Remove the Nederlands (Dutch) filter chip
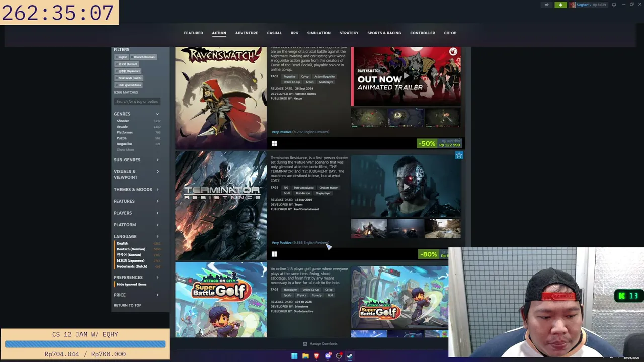The height and width of the screenshot is (362, 644). click(x=130, y=78)
